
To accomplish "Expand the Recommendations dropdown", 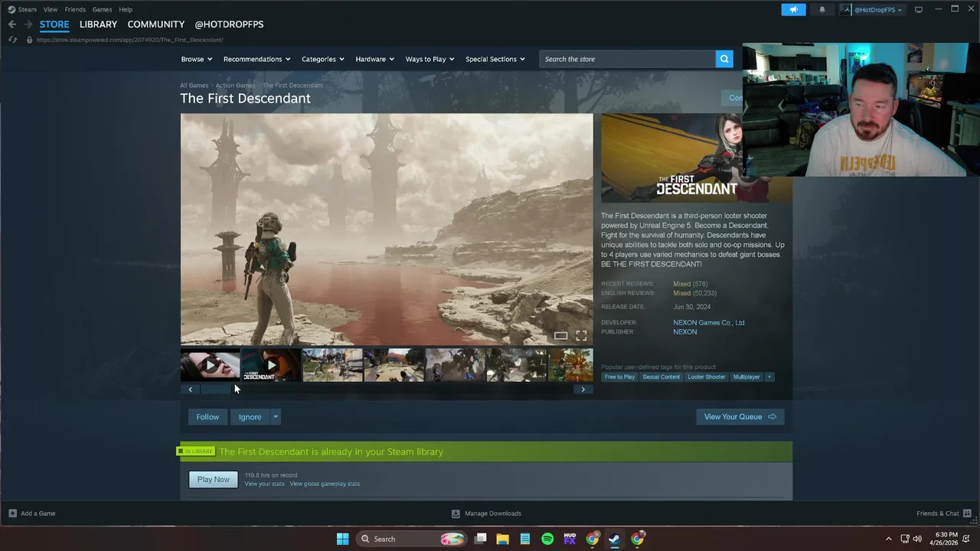I will 257,59.
